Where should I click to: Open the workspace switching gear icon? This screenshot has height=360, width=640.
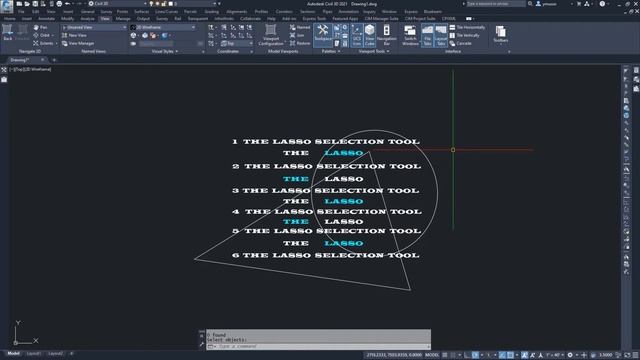(x=570, y=355)
